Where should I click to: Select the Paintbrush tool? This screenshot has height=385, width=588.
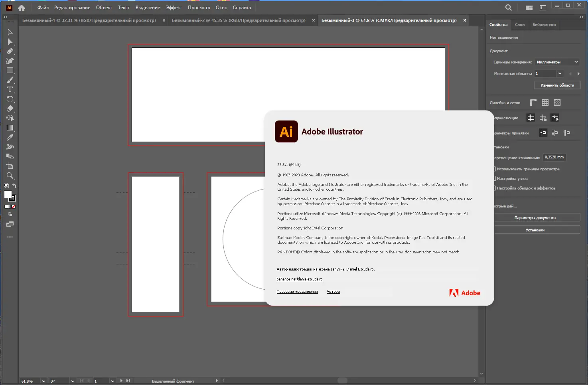(10, 80)
